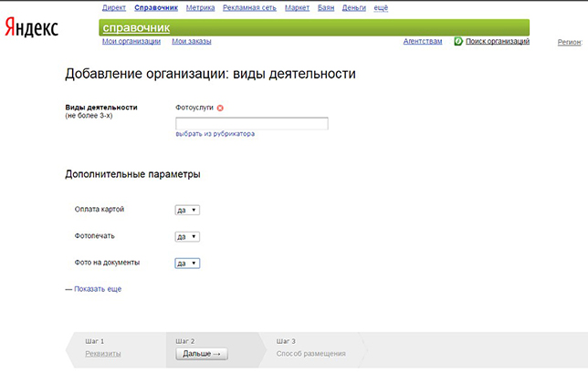The image size is (588, 383).
Task: Go to Метрика service
Action: click(200, 7)
